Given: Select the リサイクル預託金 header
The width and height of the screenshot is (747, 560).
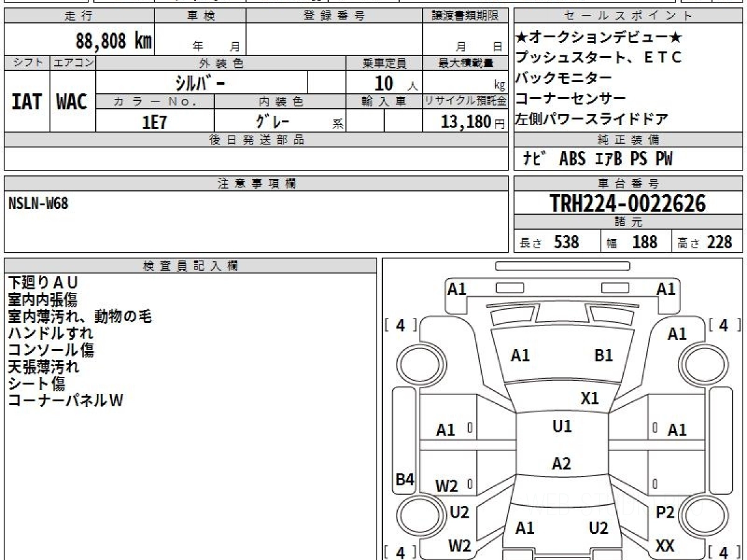Looking at the screenshot, I should pyautogui.click(x=466, y=101).
